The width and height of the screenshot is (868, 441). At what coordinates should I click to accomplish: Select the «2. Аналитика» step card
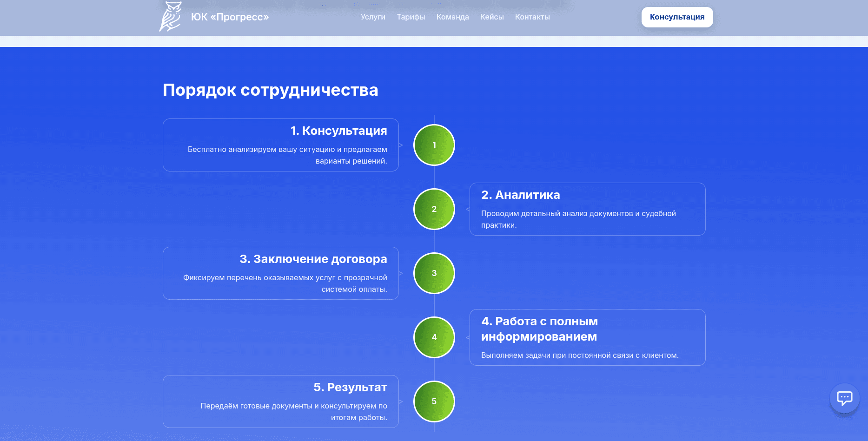click(588, 209)
